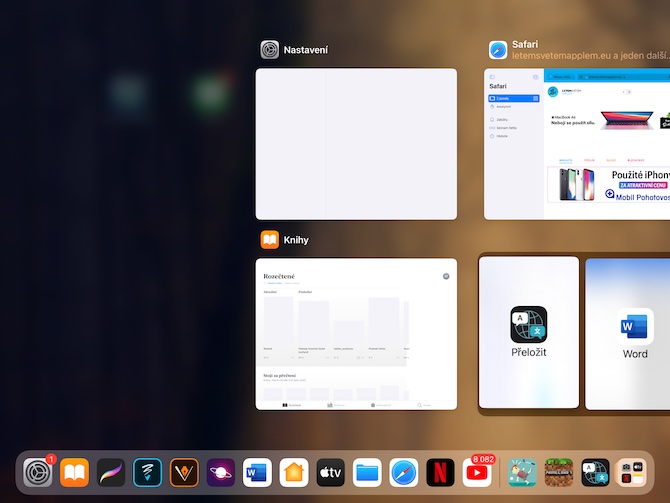Open the Přeložit Translate split-view card
The width and height of the screenshot is (670, 503).
coord(529,332)
